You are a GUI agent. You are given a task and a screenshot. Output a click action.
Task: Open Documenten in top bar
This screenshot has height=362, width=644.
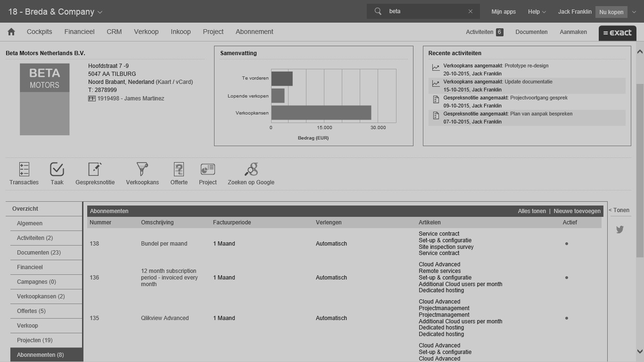[x=531, y=32]
